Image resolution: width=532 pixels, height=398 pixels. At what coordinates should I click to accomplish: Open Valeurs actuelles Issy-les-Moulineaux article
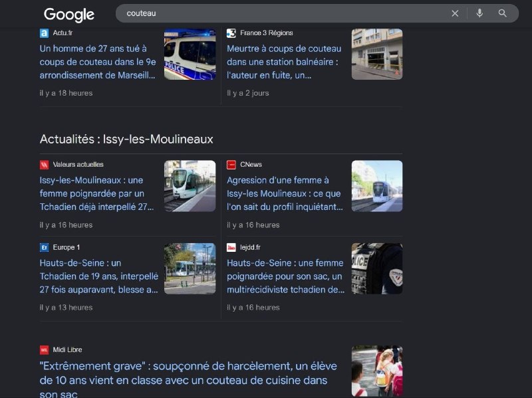96,193
